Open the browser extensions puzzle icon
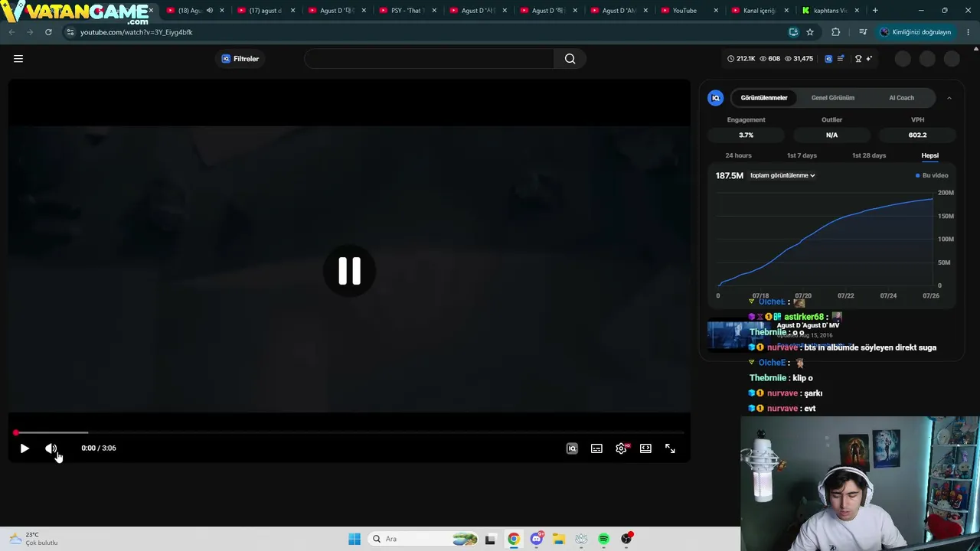The image size is (980, 551). tap(835, 32)
